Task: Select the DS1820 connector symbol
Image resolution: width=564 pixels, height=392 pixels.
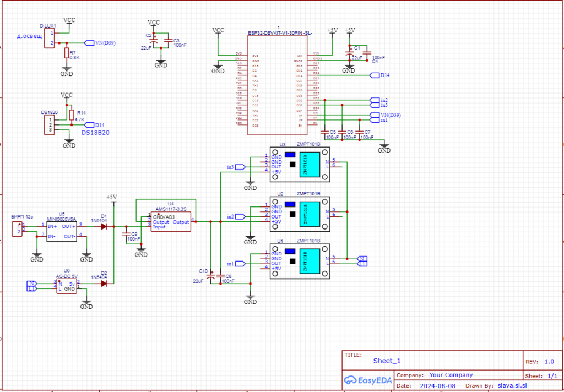Action: tap(50, 125)
